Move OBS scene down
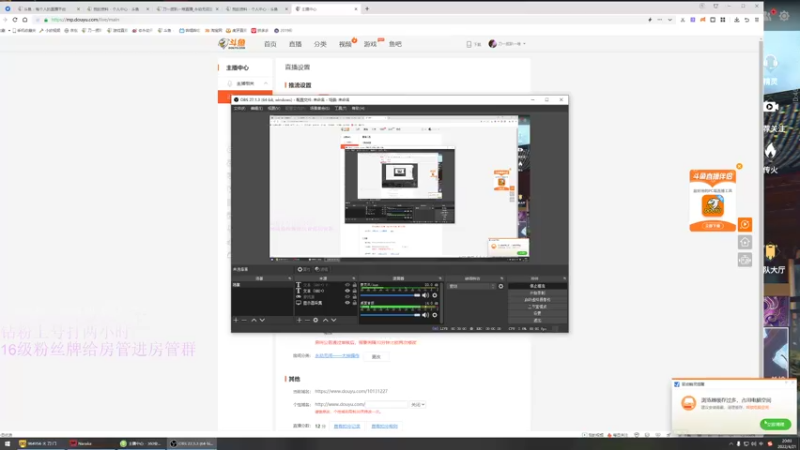This screenshot has width=800, height=450. [x=262, y=320]
